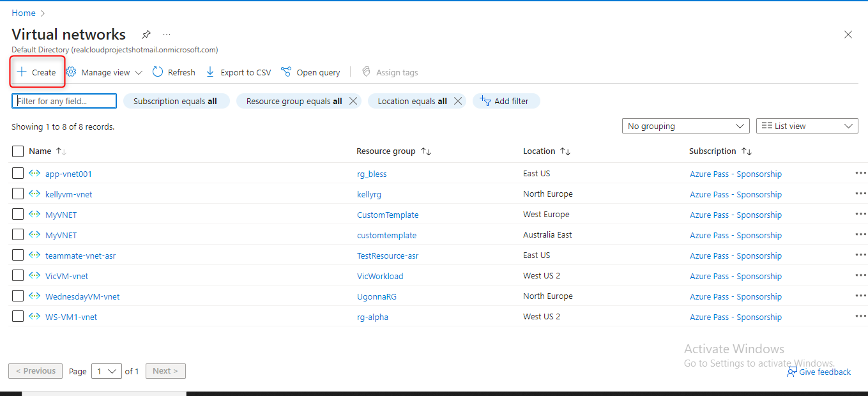Open the kellyvm-vnet virtual network
Screen dimensions: 868x396
tap(68, 194)
